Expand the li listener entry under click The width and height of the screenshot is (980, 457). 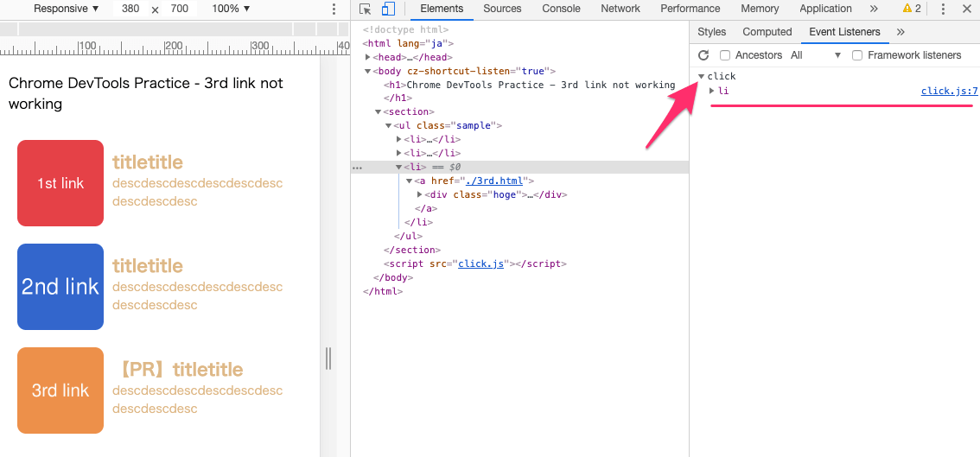coord(712,91)
